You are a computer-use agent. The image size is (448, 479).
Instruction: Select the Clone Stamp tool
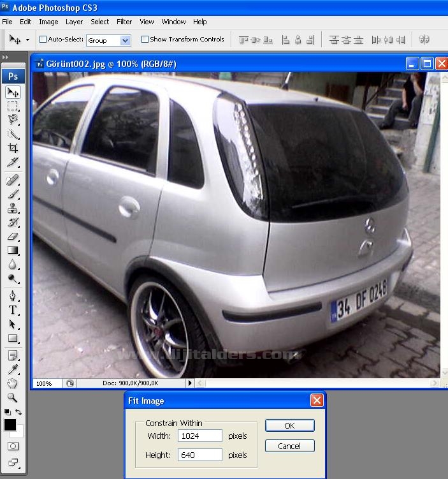(x=13, y=209)
